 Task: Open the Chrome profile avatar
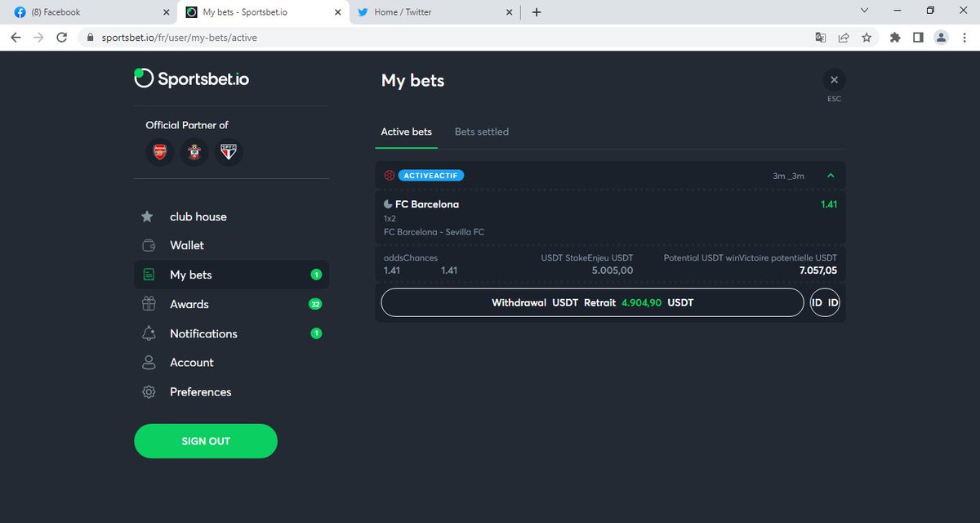[942, 37]
